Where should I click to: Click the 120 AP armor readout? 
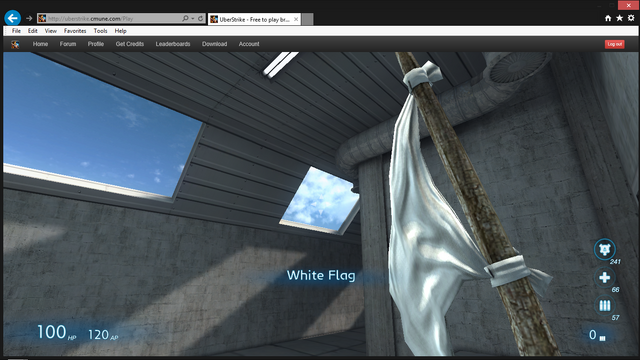point(103,335)
